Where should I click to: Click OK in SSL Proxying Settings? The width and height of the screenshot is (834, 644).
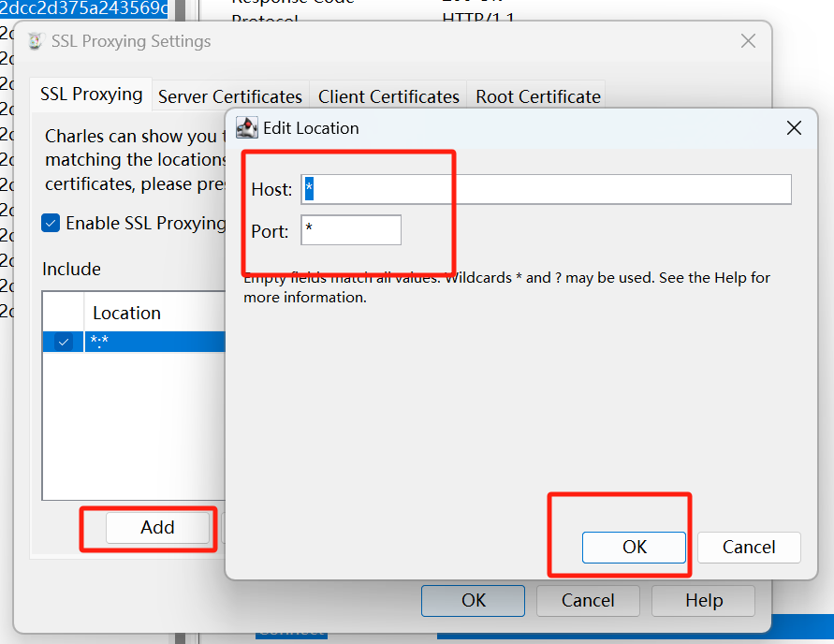coord(473,601)
